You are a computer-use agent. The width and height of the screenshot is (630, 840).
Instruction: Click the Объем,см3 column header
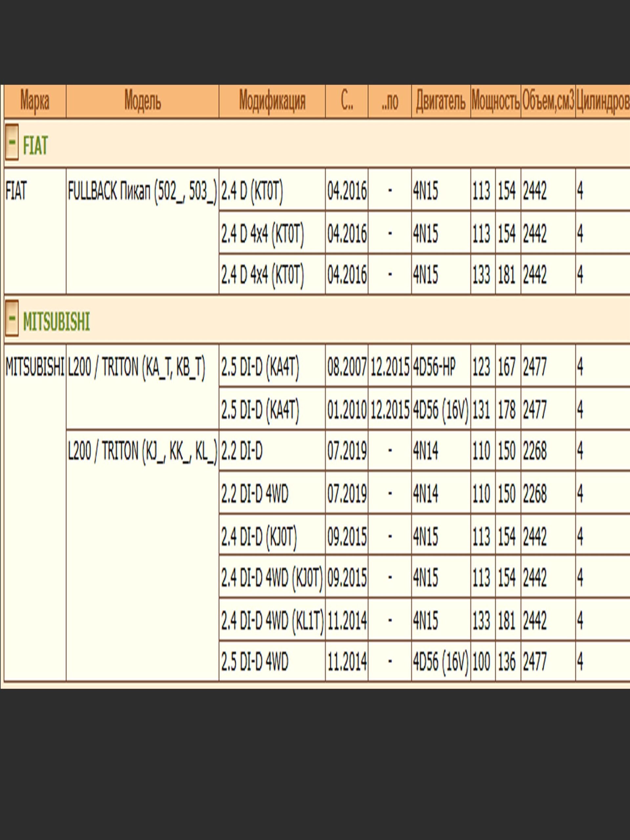[548, 101]
